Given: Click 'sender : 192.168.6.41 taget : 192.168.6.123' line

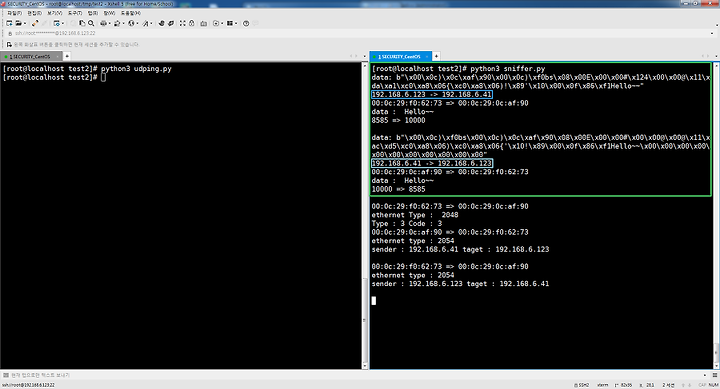Looking at the screenshot, I should 461,249.
